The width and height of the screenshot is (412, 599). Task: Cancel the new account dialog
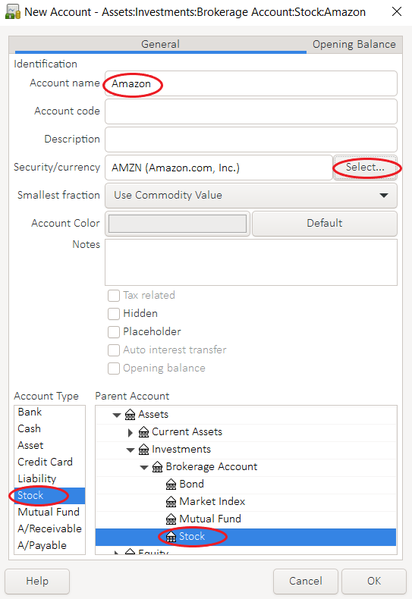pos(306,581)
